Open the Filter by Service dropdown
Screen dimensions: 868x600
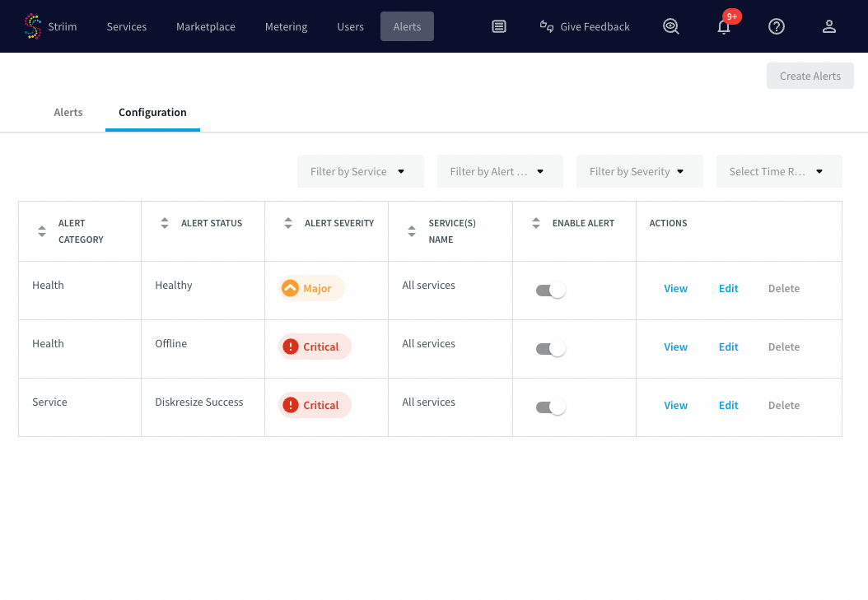pos(360,171)
